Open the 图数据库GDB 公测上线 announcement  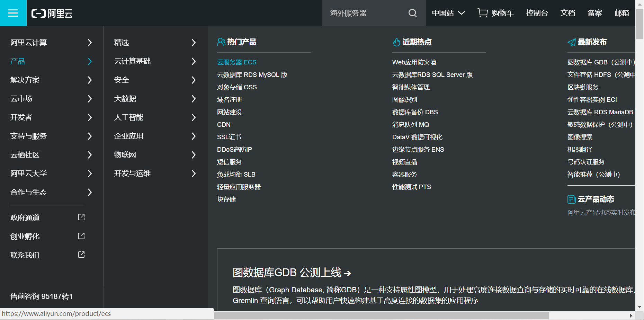tap(292, 273)
